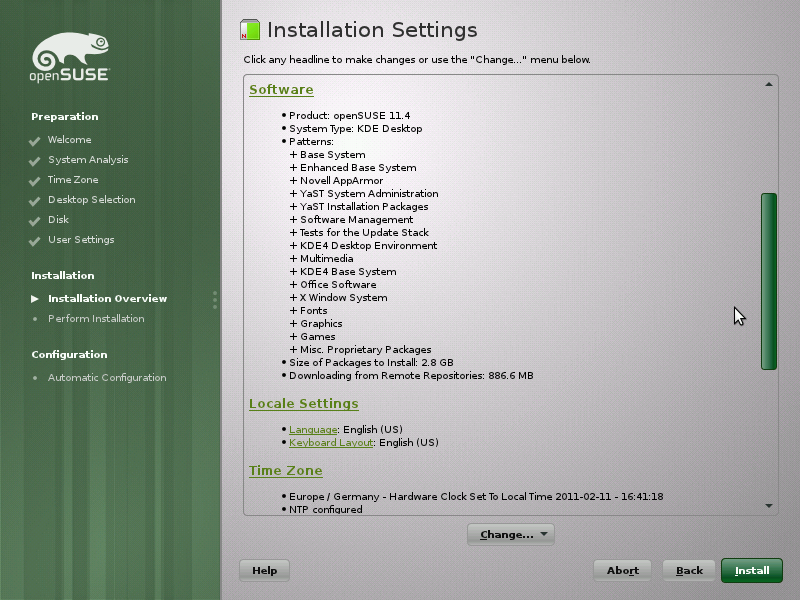Open the Time Zone headline
800x600 pixels.
click(286, 470)
